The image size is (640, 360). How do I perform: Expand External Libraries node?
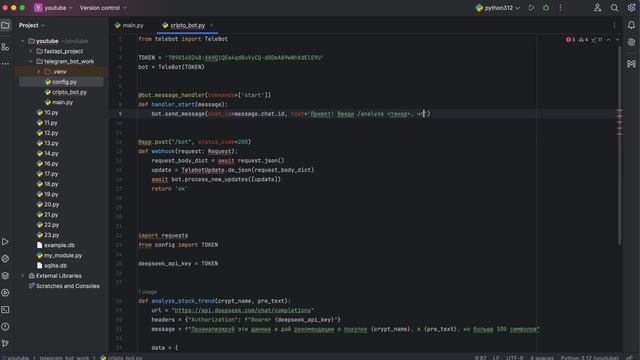point(23,276)
